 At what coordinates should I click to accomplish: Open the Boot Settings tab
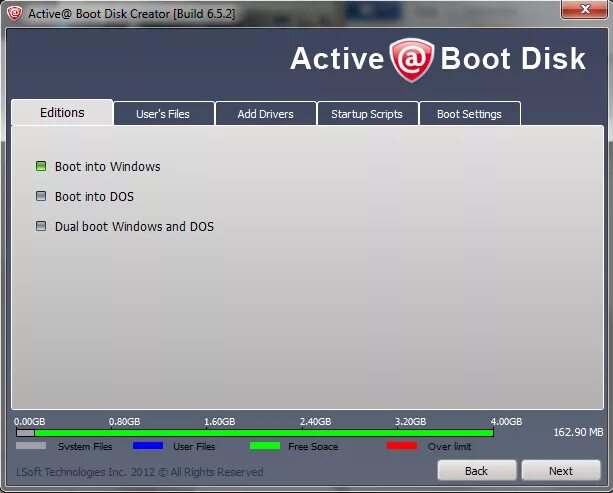469,114
